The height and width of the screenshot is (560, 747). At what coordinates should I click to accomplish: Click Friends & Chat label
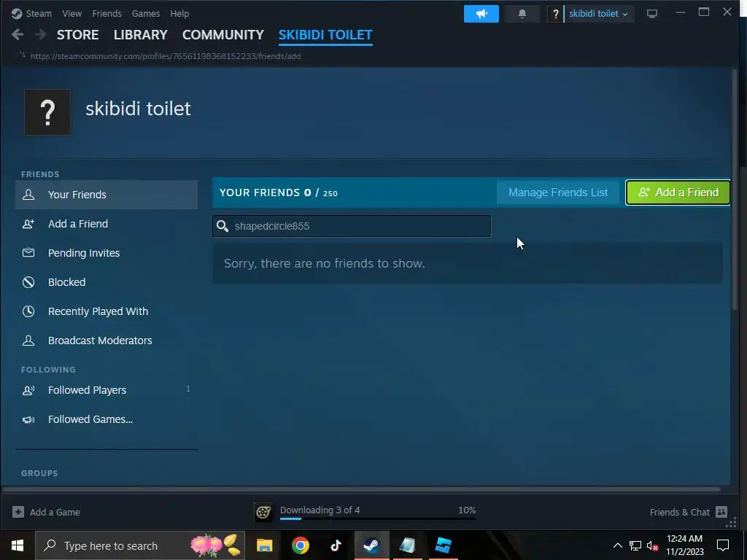(x=680, y=513)
